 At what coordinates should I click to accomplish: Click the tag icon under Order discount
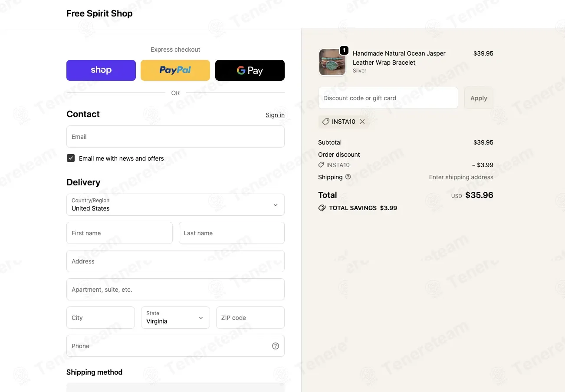pos(321,165)
